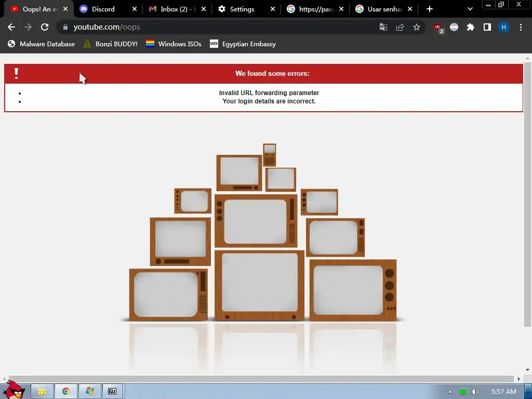Open the H profile avatar
Viewport: 532px width, 399px height.
coord(504,27)
